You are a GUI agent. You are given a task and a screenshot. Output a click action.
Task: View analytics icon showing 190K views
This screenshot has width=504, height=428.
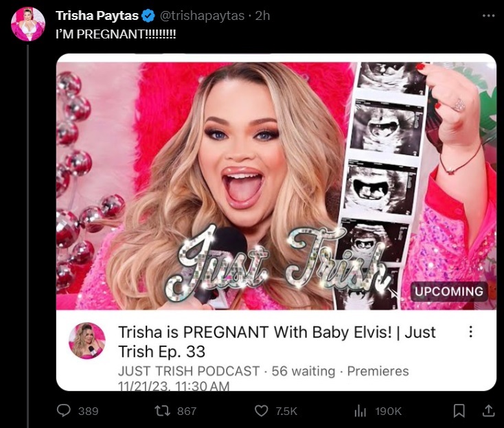(360, 411)
